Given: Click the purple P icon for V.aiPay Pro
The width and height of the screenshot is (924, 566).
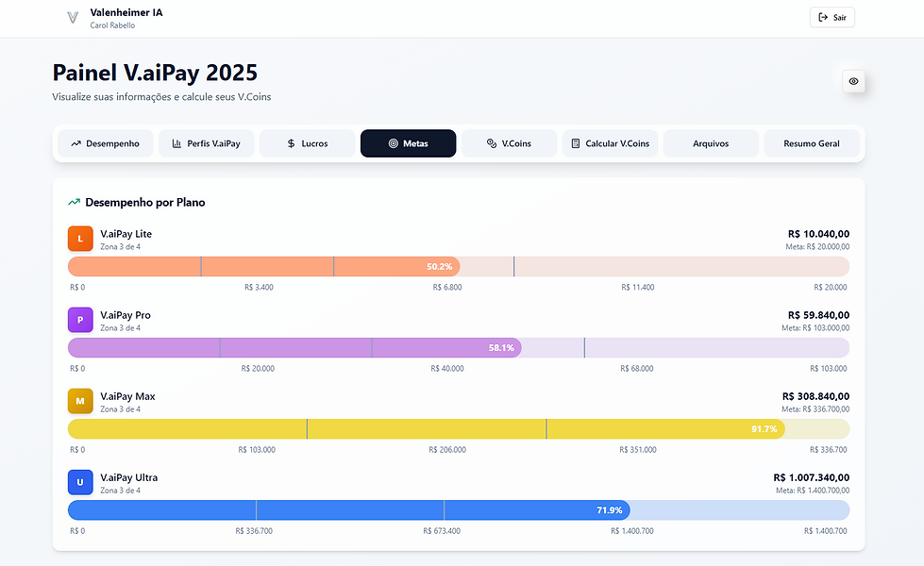Looking at the screenshot, I should pyautogui.click(x=80, y=320).
